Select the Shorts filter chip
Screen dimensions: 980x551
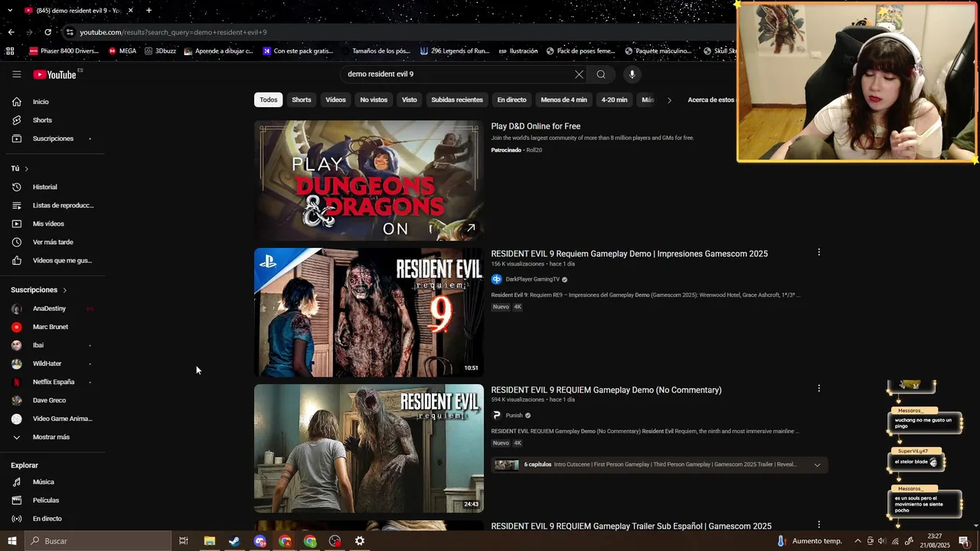(302, 99)
